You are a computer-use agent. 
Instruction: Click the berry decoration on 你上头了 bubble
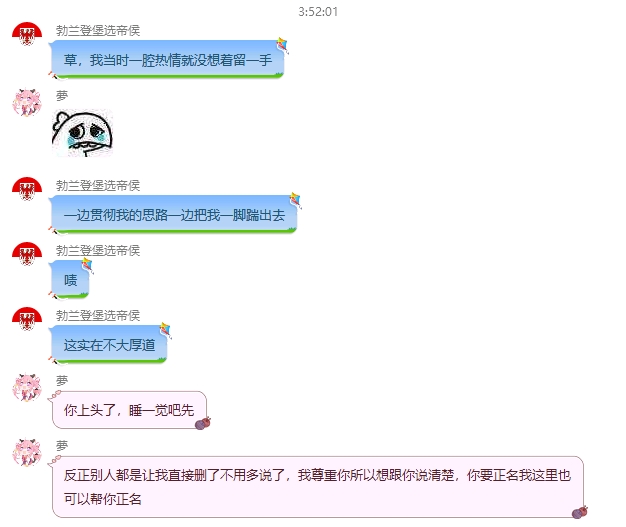click(x=203, y=423)
